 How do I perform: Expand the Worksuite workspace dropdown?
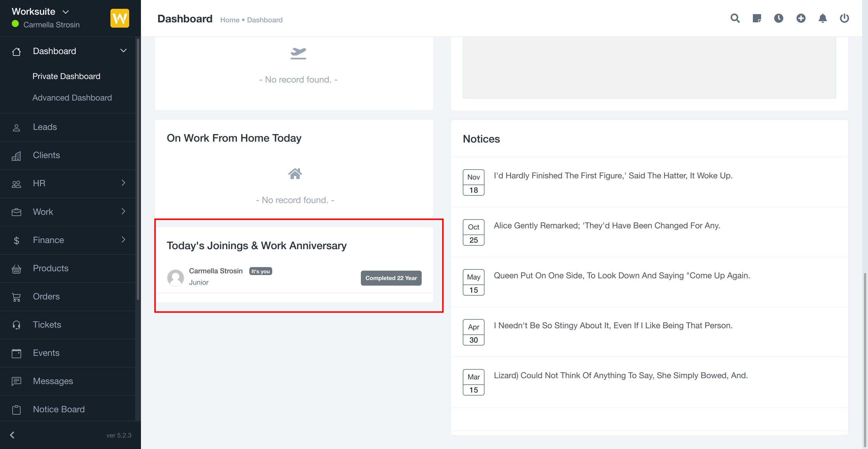point(66,12)
